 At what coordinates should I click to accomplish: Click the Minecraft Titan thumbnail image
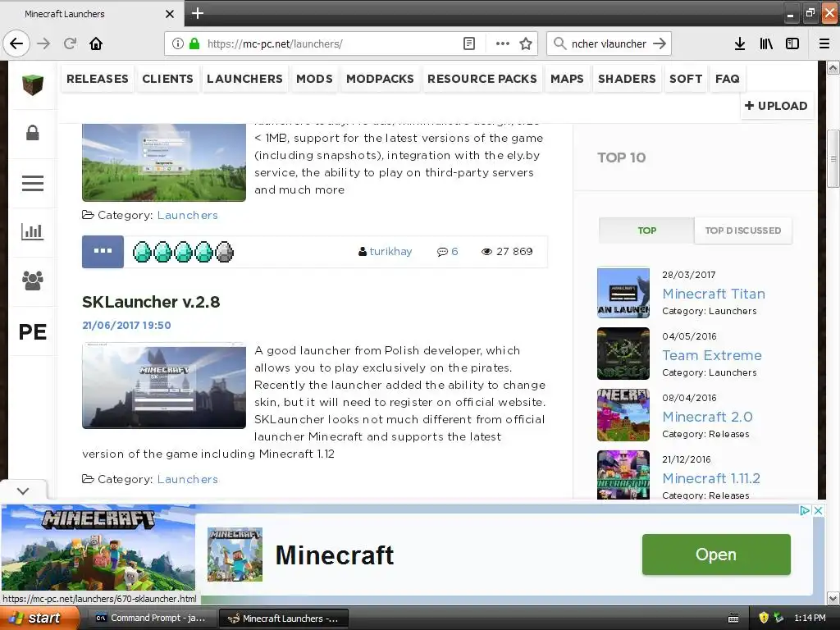[623, 293]
